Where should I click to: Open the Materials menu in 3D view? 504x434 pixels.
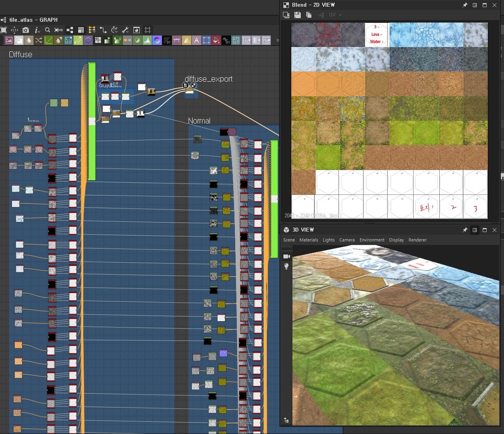pos(309,240)
